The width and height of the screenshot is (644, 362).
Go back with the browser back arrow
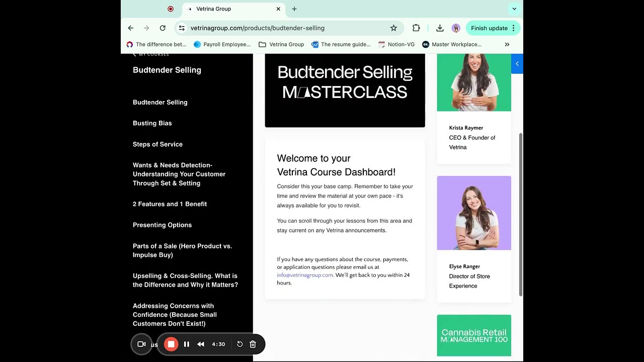pyautogui.click(x=131, y=28)
